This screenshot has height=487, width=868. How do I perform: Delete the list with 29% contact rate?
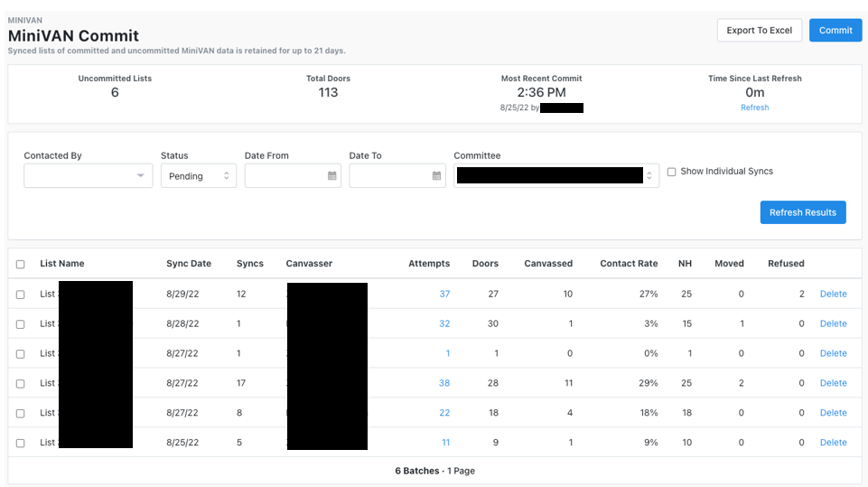[833, 383]
